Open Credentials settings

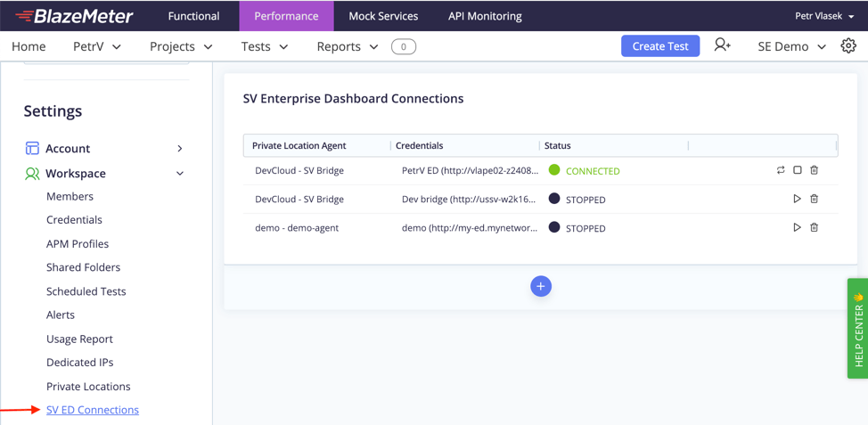click(x=74, y=220)
